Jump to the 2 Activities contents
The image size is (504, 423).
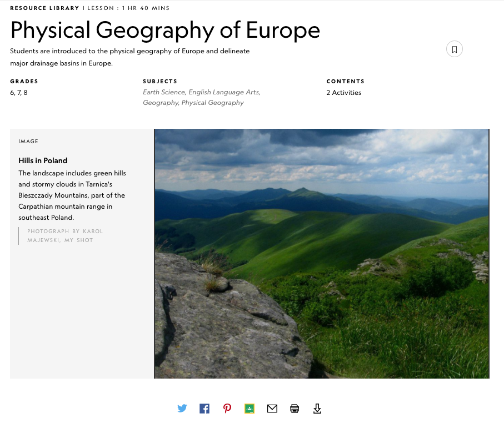[343, 93]
